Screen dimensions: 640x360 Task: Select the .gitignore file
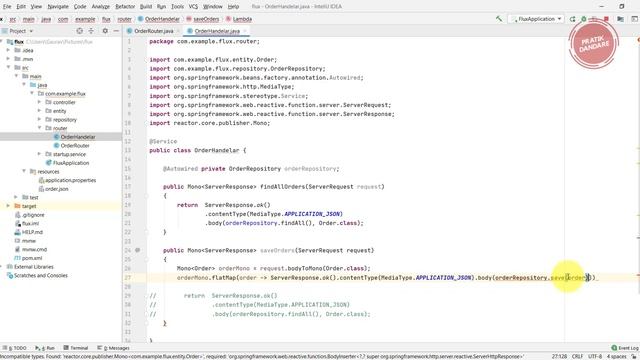(33, 215)
